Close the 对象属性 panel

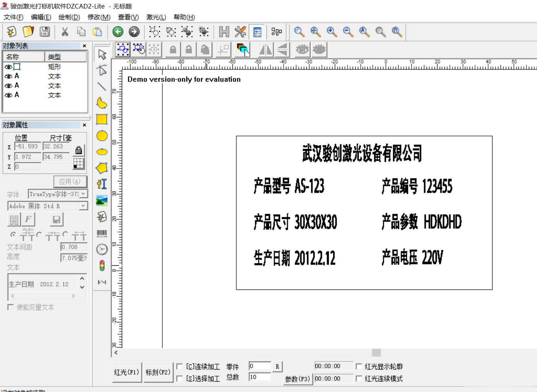click(84, 125)
